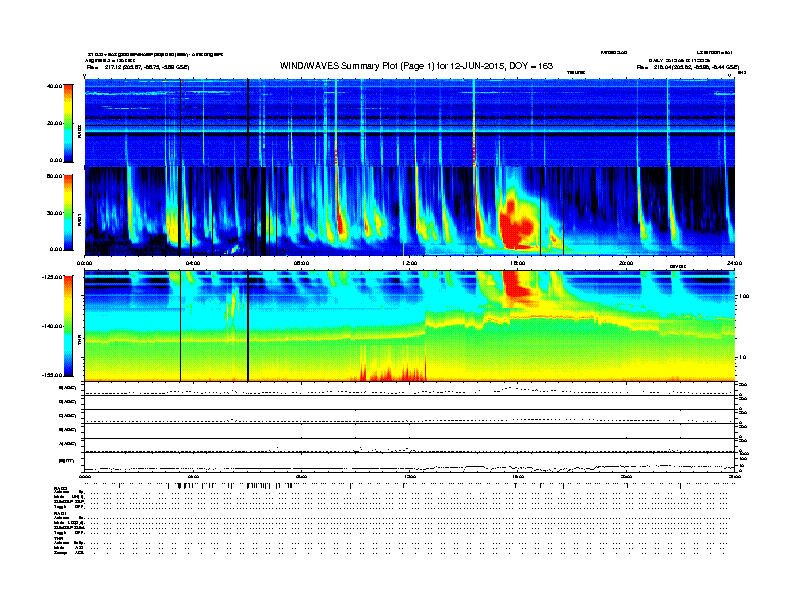Click the large red burst in RAD1 spectrogram
792x612 pixels.
(516, 225)
